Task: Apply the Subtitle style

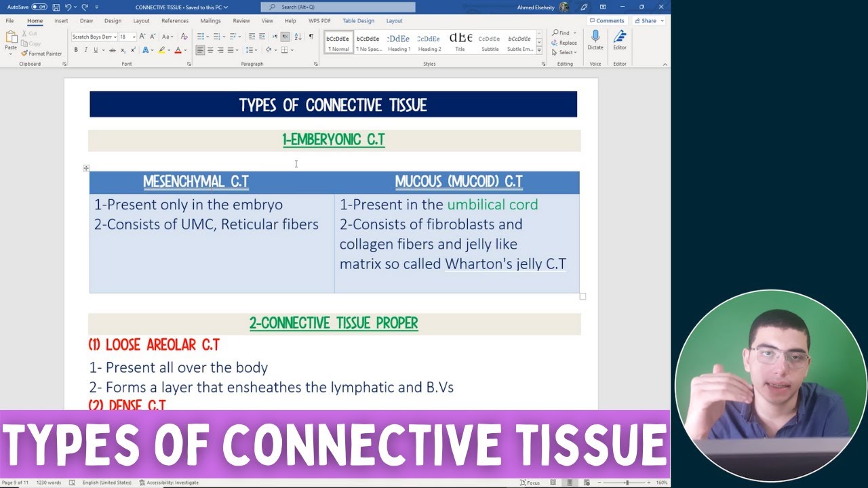Action: pos(490,43)
